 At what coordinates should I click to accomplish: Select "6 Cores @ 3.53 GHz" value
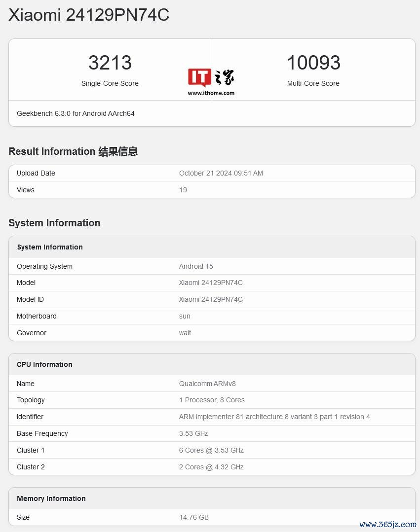click(x=212, y=450)
